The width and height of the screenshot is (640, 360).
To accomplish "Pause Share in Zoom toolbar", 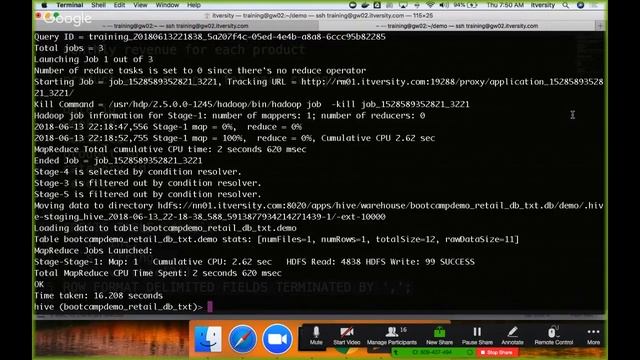I will pyautogui.click(x=477, y=336).
